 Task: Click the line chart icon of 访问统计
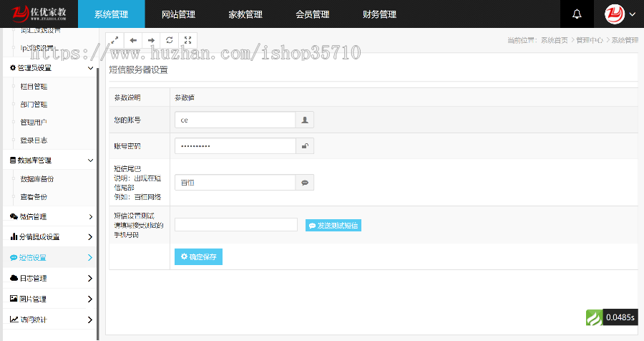[14, 320]
